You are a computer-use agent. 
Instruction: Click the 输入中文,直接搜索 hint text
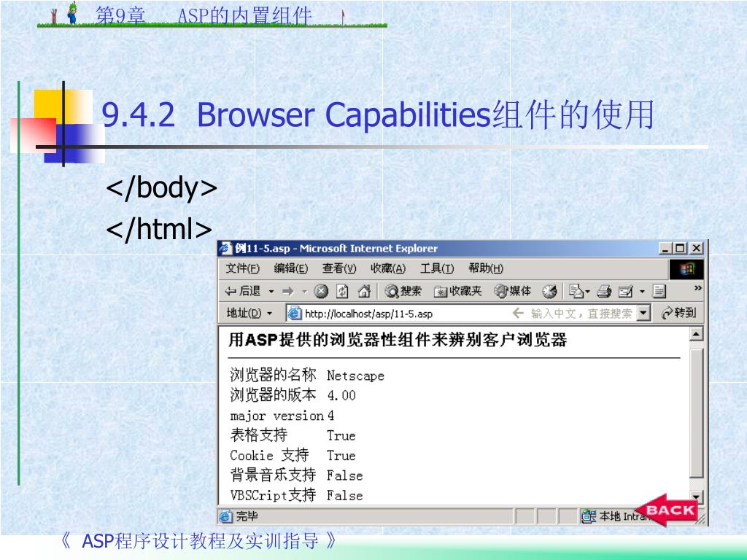tap(581, 314)
